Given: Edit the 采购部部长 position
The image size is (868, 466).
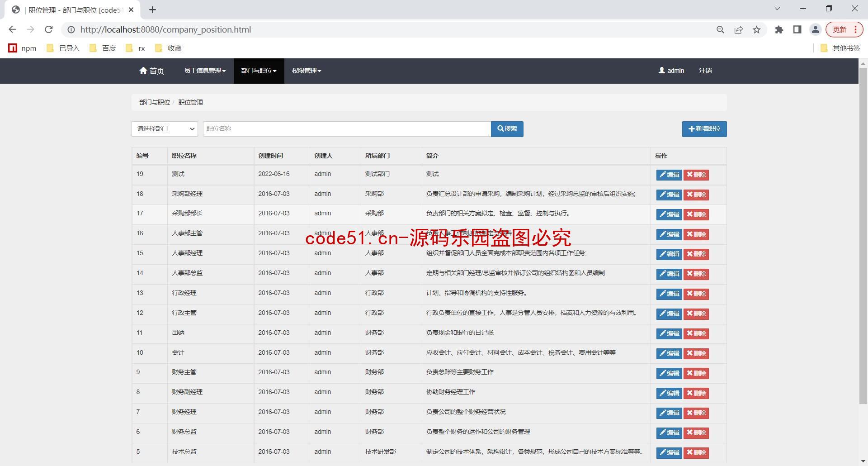Looking at the screenshot, I should pos(669,214).
